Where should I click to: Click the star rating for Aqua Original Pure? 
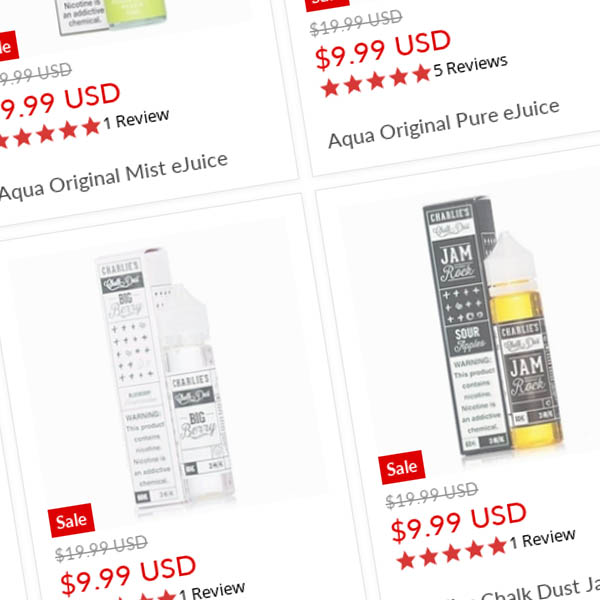tap(376, 81)
